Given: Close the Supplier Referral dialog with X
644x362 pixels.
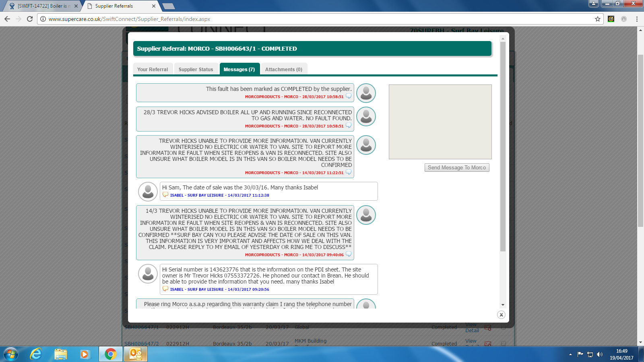Looking at the screenshot, I should tap(501, 315).
